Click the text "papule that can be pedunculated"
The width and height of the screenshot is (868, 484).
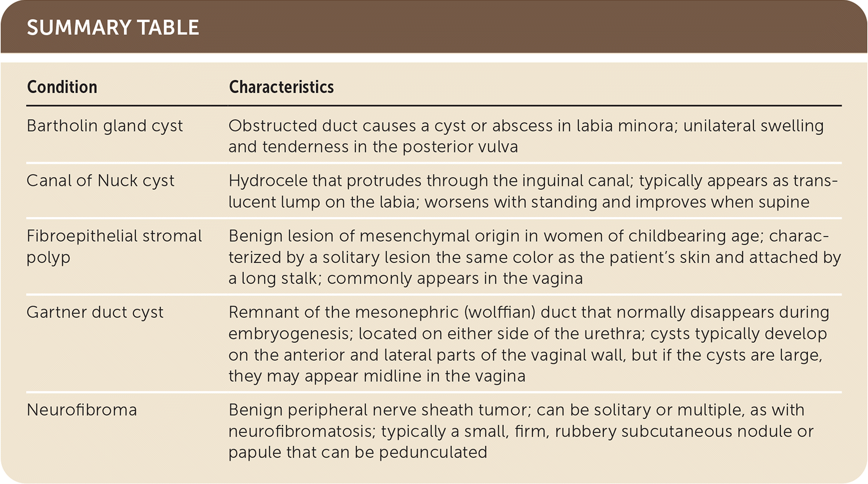point(358,453)
